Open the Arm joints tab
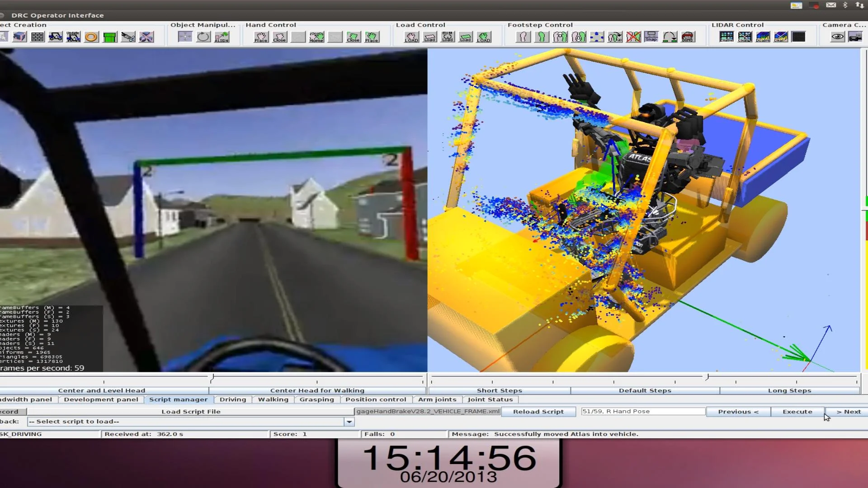The width and height of the screenshot is (868, 488). [x=437, y=399]
